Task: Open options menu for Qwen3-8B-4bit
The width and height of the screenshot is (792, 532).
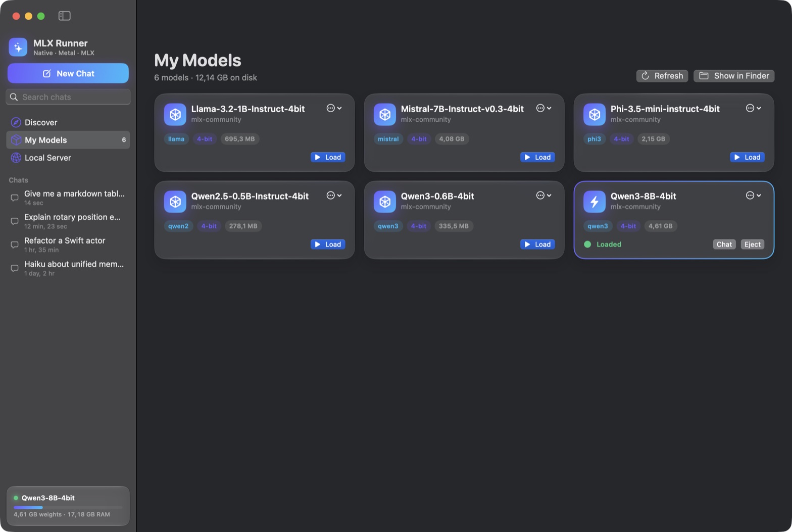Action: (x=754, y=196)
